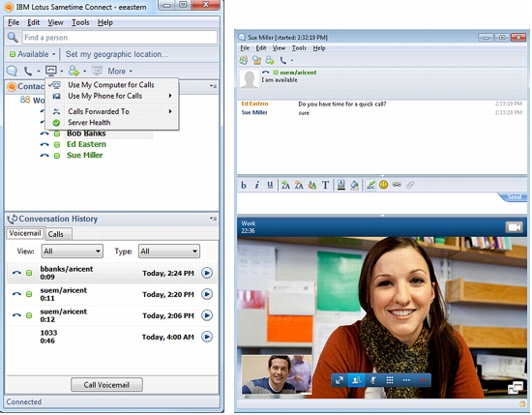Screen dimensions: 532x415
Task: Mute microphone in video call controls
Action: [372, 380]
